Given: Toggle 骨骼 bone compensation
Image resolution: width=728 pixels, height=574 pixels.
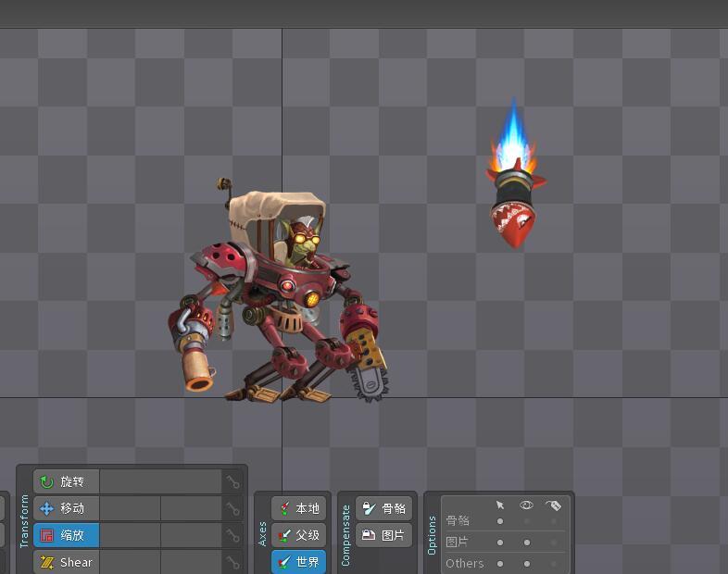Looking at the screenshot, I should [384, 508].
